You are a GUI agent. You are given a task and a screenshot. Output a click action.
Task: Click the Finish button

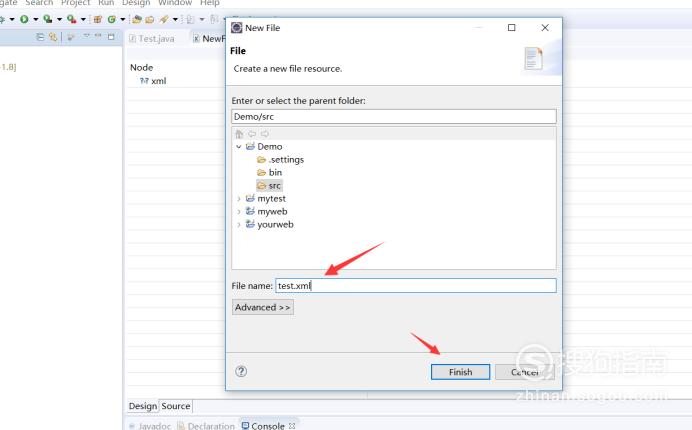pos(460,372)
